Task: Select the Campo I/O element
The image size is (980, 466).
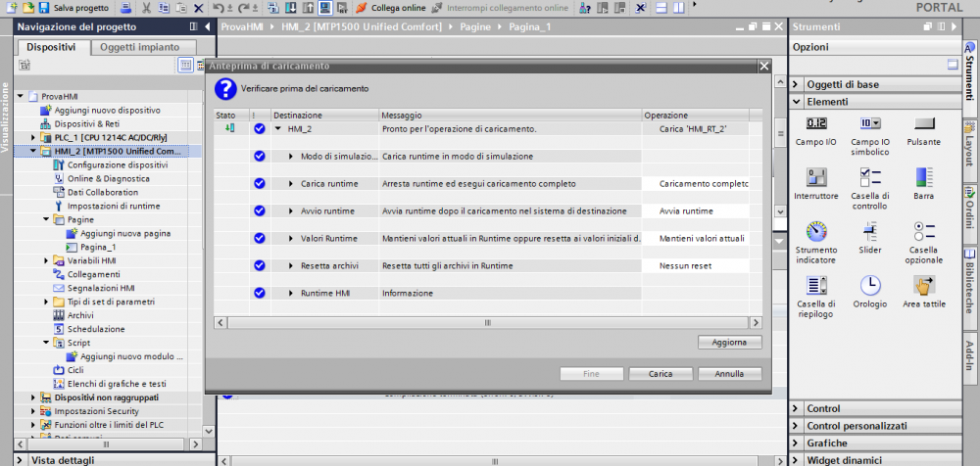Action: tap(815, 130)
